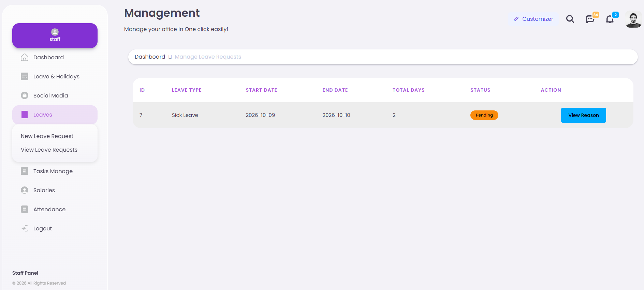Click the purple Leaves icon
The image size is (644, 290).
25,115
